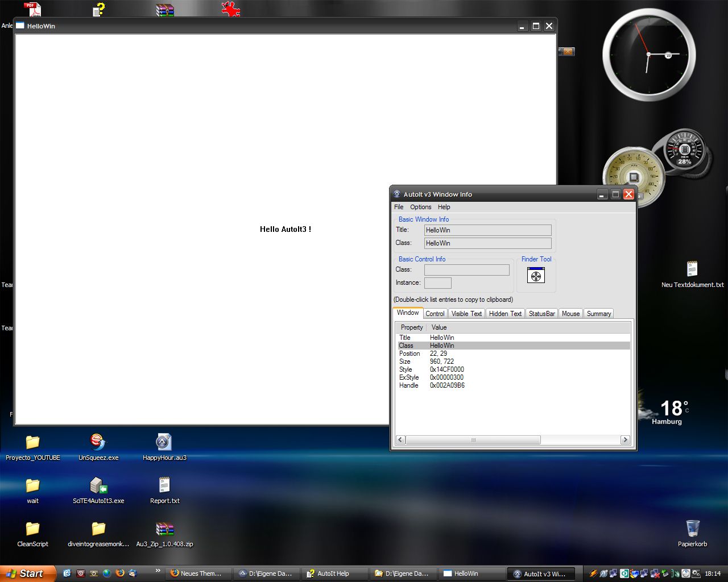Open the Neu Textdokument.txt file icon
The width and height of the screenshot is (728, 582).
pyautogui.click(x=692, y=269)
